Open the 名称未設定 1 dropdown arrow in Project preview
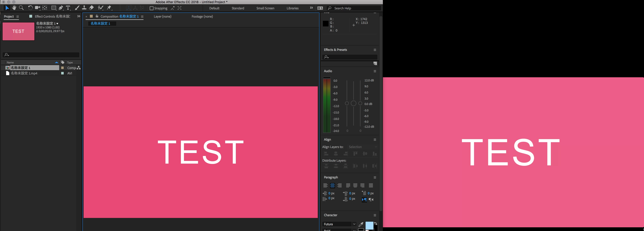The image size is (644, 231). [x=57, y=24]
